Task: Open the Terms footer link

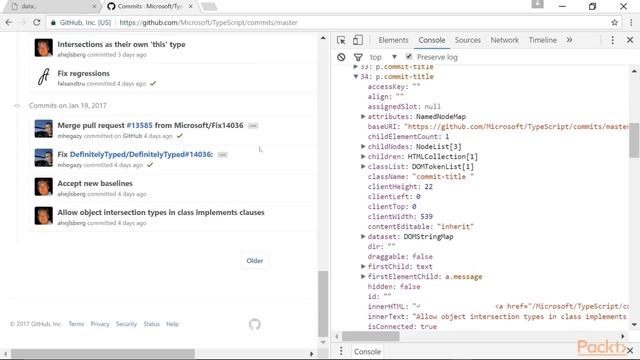Action: coord(76,324)
